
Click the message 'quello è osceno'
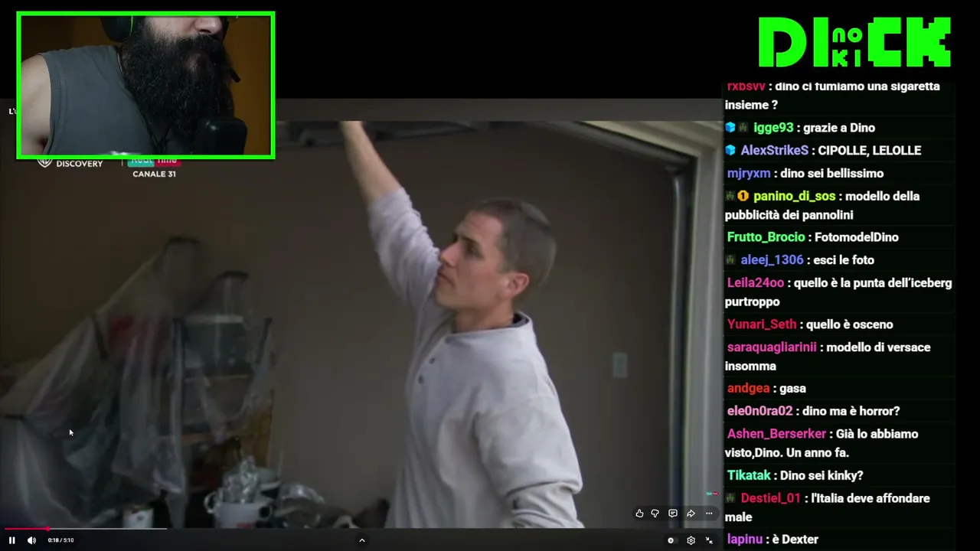click(850, 324)
